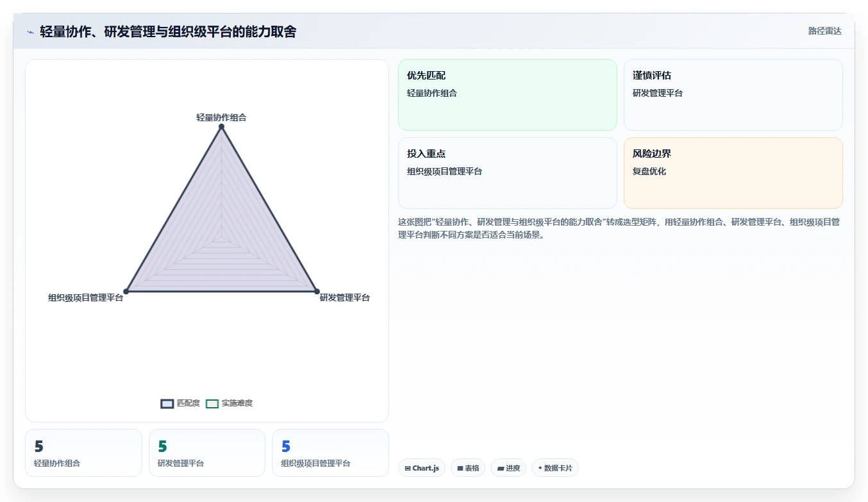Click the 组织级项目管理平台 axis label beside the radar
868x502 pixels.
[85, 297]
